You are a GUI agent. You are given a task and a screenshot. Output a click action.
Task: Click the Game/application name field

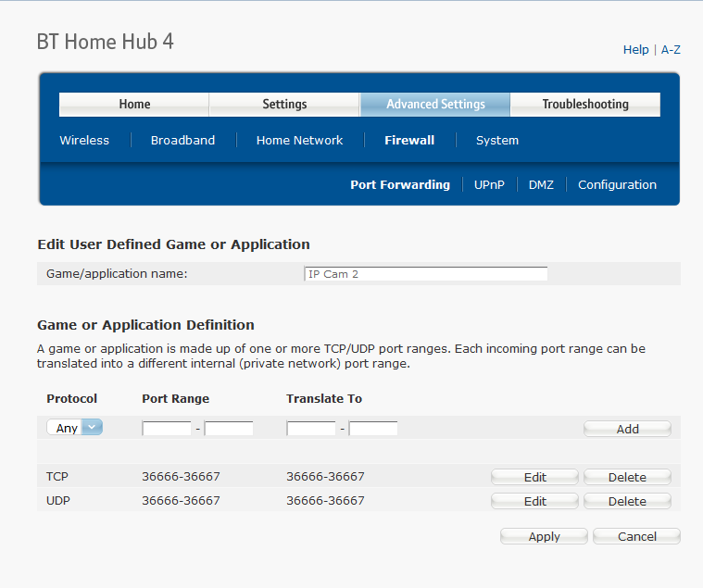click(425, 274)
